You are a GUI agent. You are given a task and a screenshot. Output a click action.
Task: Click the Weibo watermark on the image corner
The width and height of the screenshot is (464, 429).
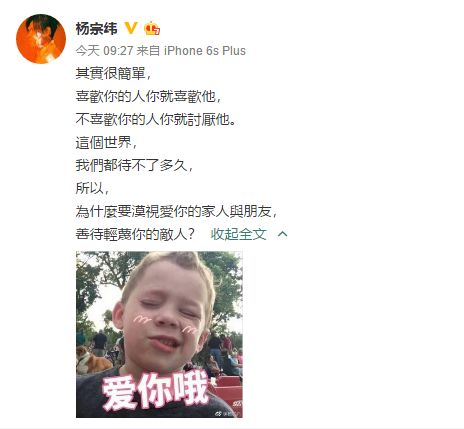[x=228, y=413]
